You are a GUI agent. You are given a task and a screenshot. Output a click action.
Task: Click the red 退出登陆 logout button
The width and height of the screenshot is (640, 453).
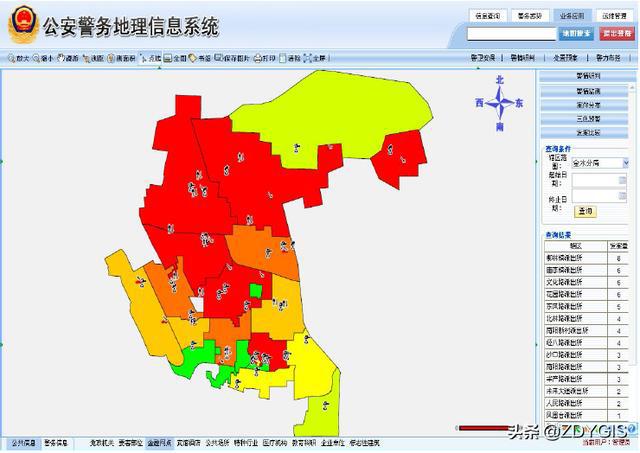[x=616, y=34]
